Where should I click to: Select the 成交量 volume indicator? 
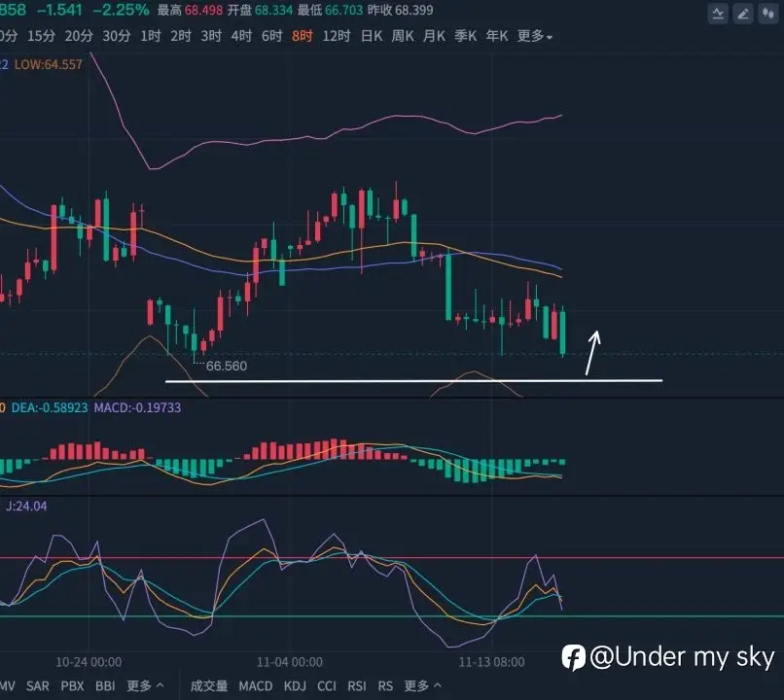tap(209, 686)
